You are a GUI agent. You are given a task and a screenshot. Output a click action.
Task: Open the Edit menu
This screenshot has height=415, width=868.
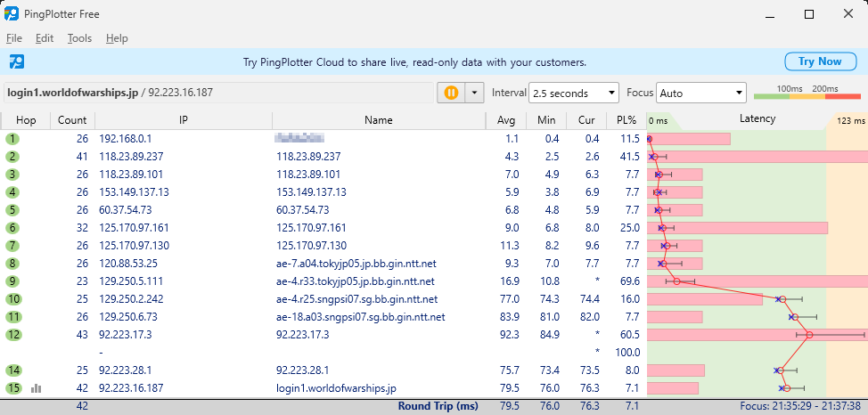[x=45, y=38]
